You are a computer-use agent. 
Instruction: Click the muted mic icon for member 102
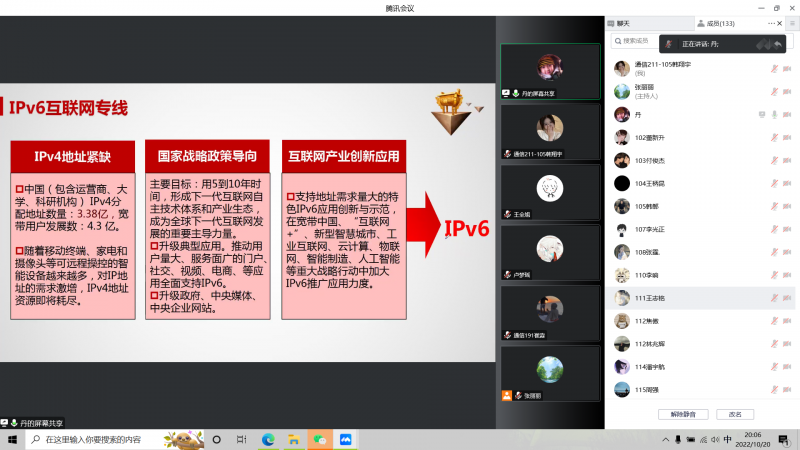pos(774,138)
